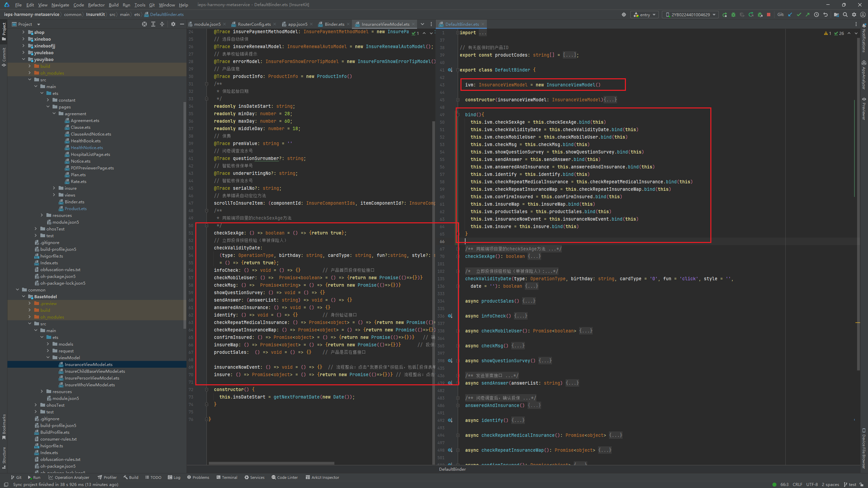The height and width of the screenshot is (488, 868).
Task: Click the Attach Debugger to Process icon
Action: tap(760, 15)
